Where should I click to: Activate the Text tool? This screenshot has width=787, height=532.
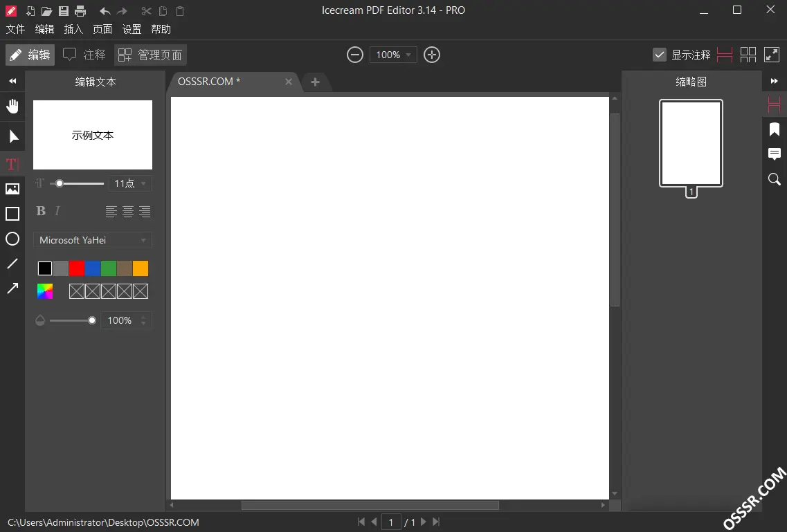(x=12, y=163)
